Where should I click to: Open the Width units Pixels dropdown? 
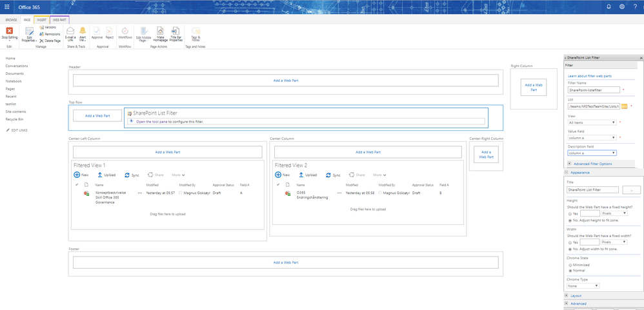(x=614, y=242)
